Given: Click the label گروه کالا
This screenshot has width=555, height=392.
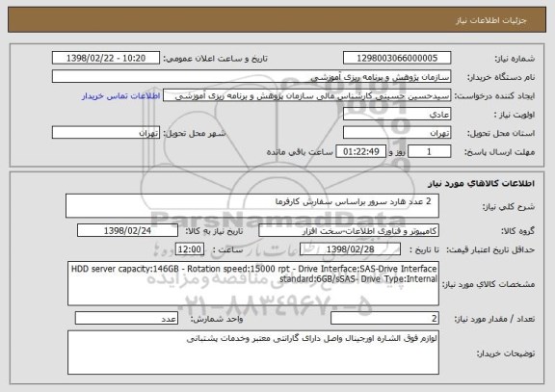Looking at the screenshot, I should [518, 231].
